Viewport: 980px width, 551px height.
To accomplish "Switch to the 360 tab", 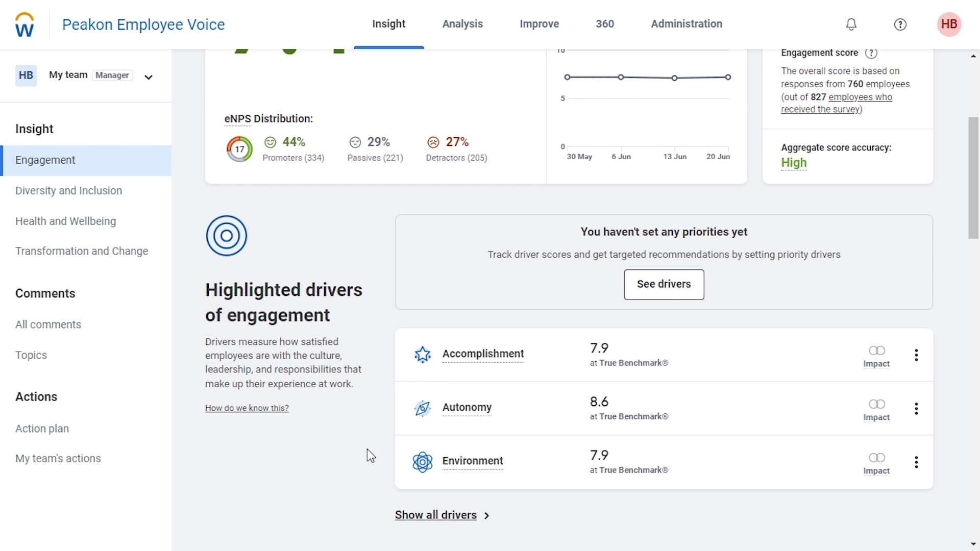I will (x=605, y=24).
